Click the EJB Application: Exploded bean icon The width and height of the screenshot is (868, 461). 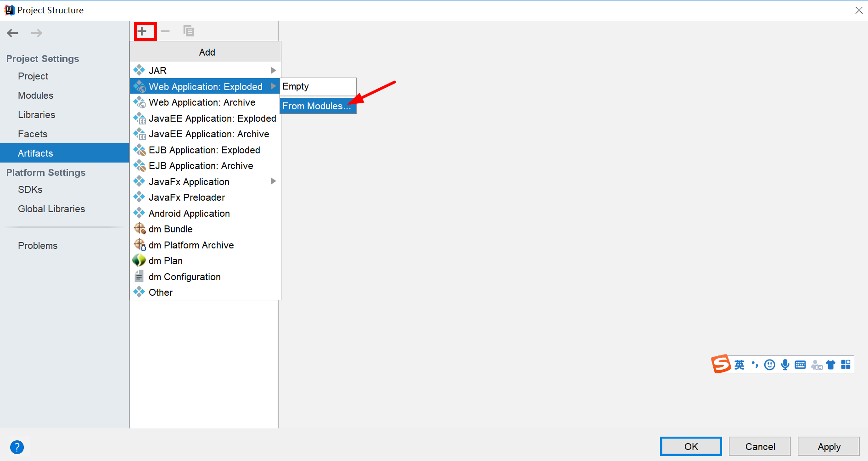(140, 150)
